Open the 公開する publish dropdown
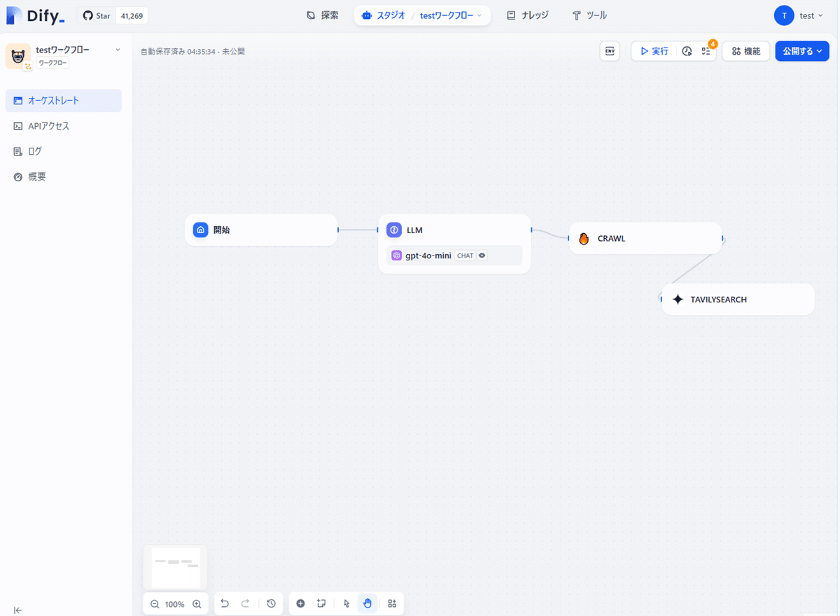840x616 pixels. click(801, 50)
